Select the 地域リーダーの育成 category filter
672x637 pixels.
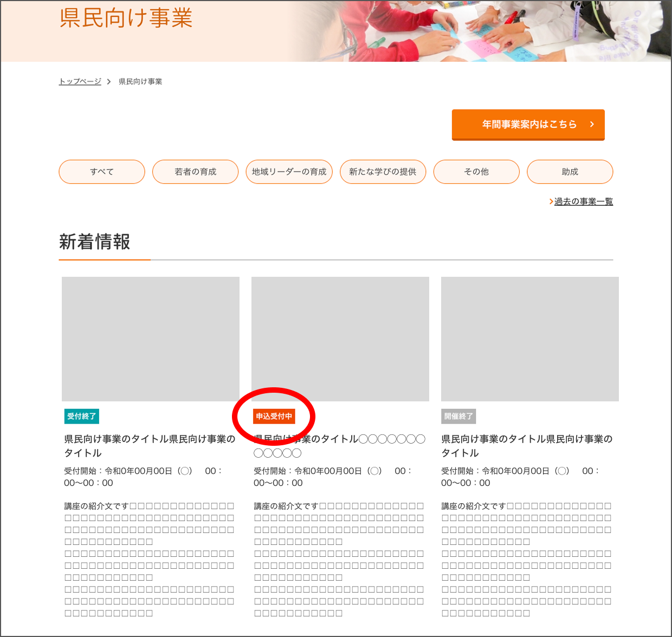[289, 172]
